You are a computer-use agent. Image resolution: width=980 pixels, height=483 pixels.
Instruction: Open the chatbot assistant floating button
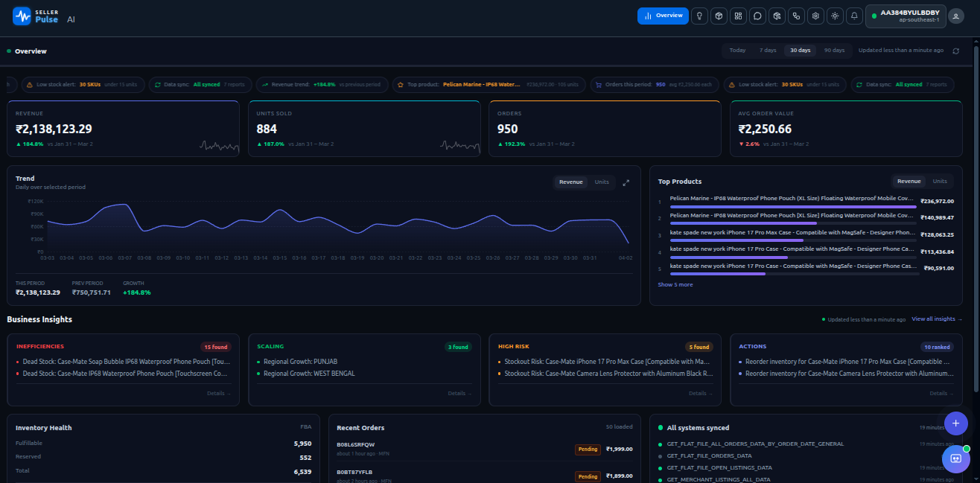click(955, 459)
